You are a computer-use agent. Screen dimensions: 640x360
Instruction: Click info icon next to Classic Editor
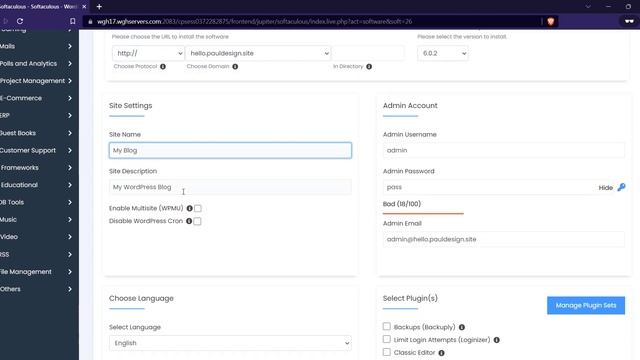441,353
